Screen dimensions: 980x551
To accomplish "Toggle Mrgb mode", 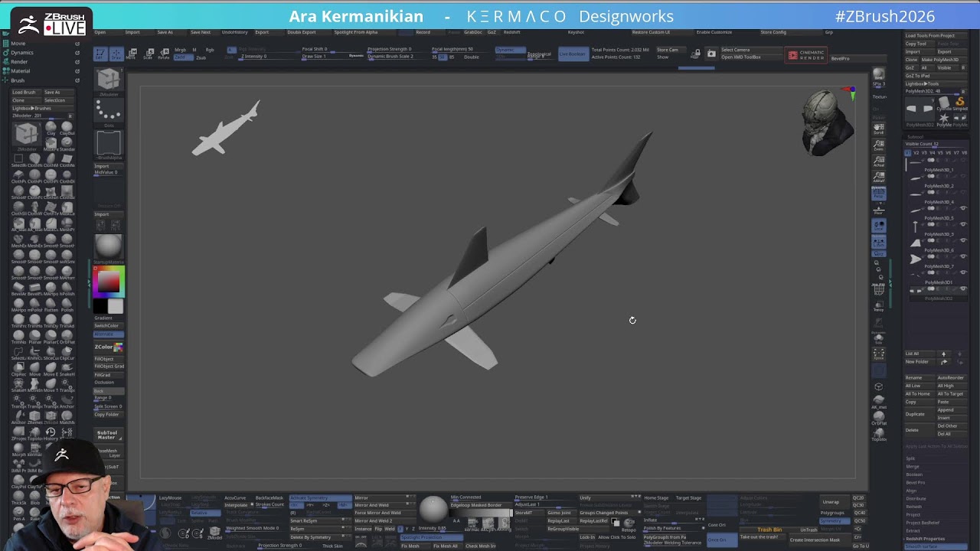I will 180,50.
